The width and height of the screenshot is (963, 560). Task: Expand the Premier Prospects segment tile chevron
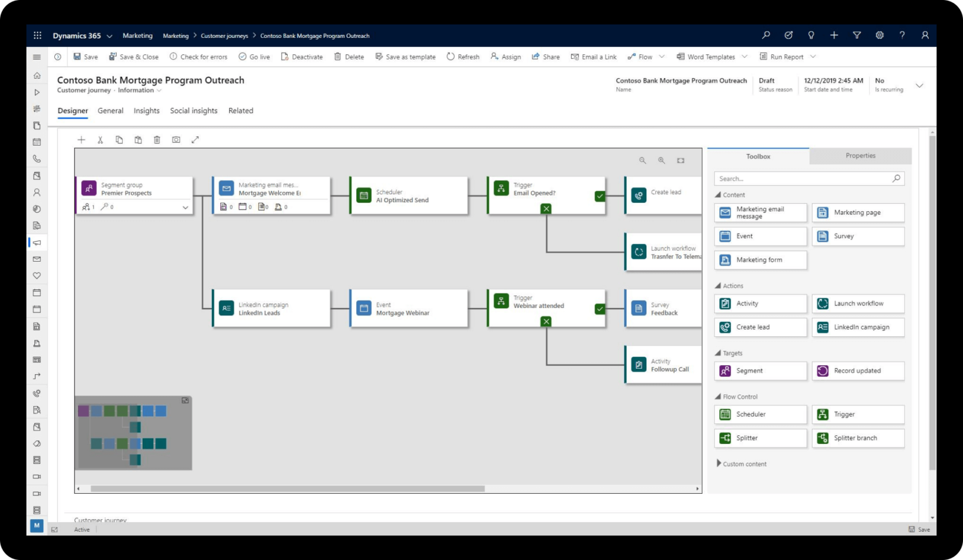(185, 208)
